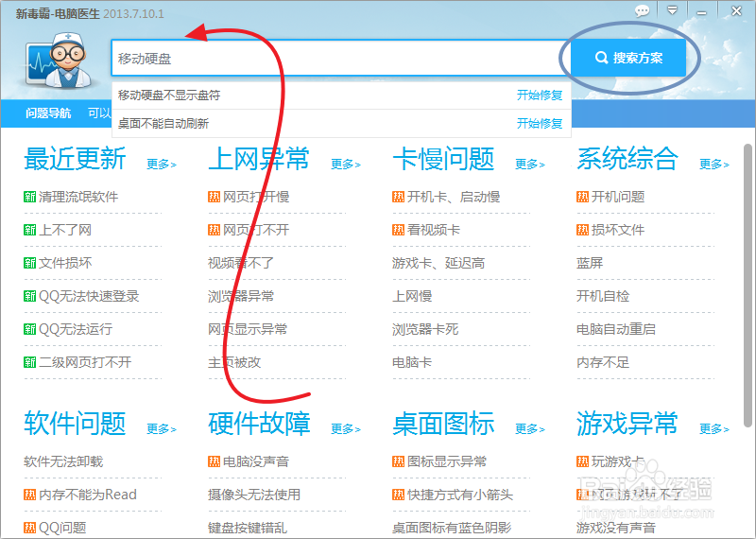
Task: Open 桌面图标有蓝色阴影
Action: point(452,528)
